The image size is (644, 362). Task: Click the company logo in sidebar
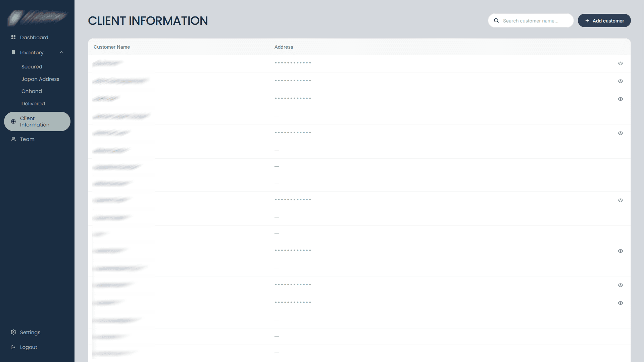tap(37, 18)
